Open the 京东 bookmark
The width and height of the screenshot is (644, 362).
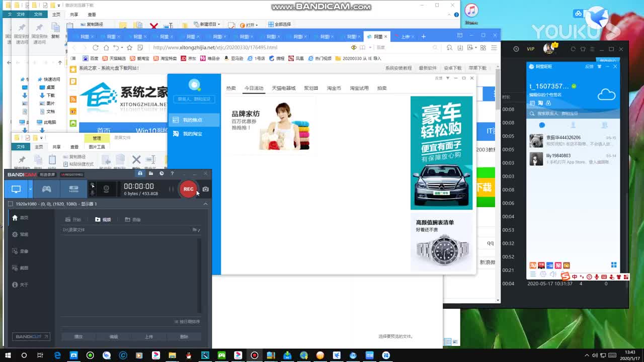tap(189, 58)
